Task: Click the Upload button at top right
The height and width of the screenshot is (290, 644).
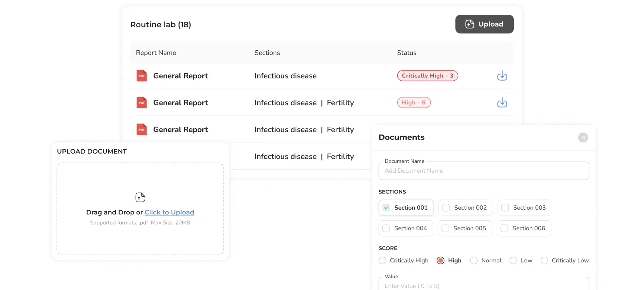Action: pos(484,24)
